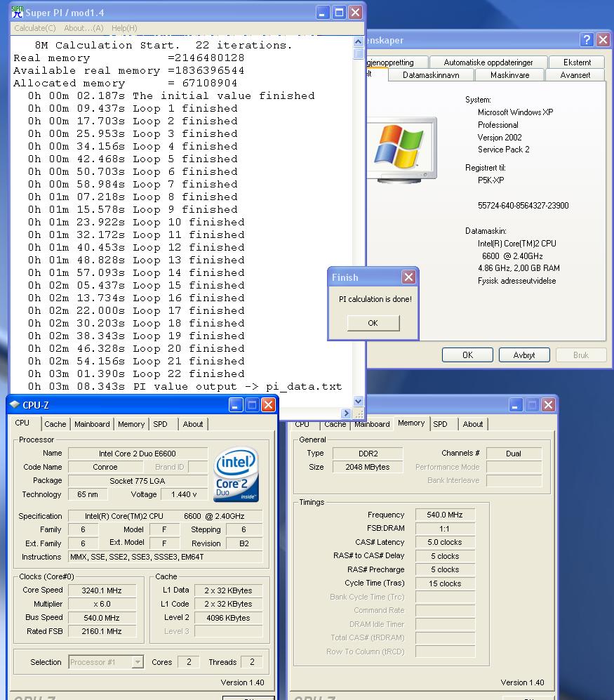Close the Finish dialog with the X
The width and height of the screenshot is (614, 700).
tap(408, 277)
